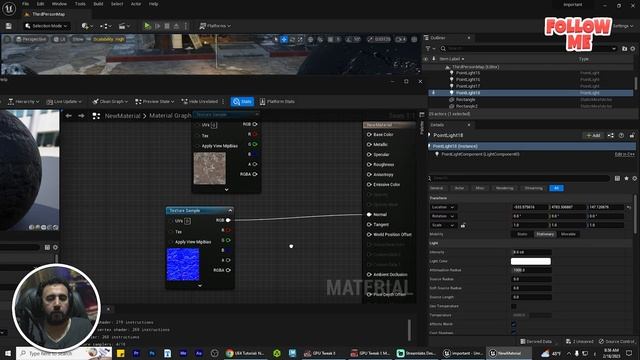The height and width of the screenshot is (360, 640).
Task: Click the Roughness input pin
Action: pyautogui.click(x=369, y=164)
